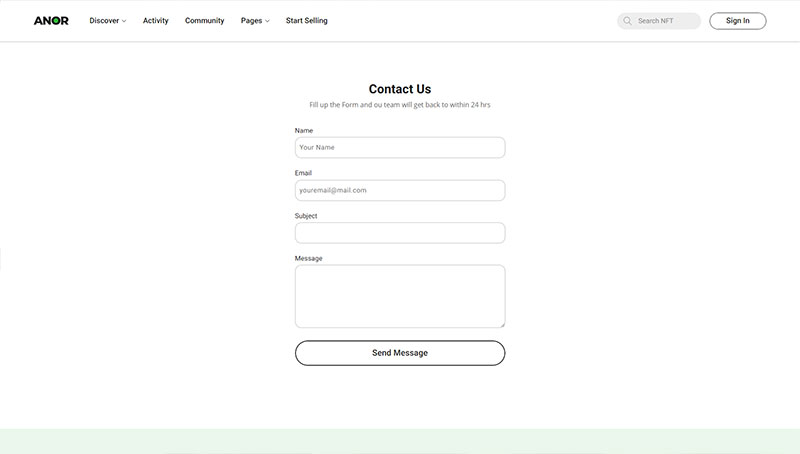Click the search magnifier icon
Viewport: 800px width, 454px height.
628,21
